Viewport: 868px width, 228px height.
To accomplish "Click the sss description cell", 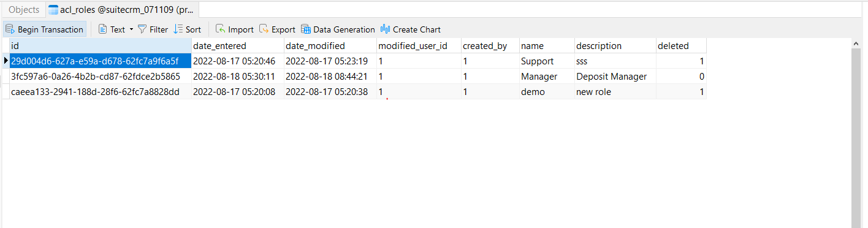I will 615,61.
